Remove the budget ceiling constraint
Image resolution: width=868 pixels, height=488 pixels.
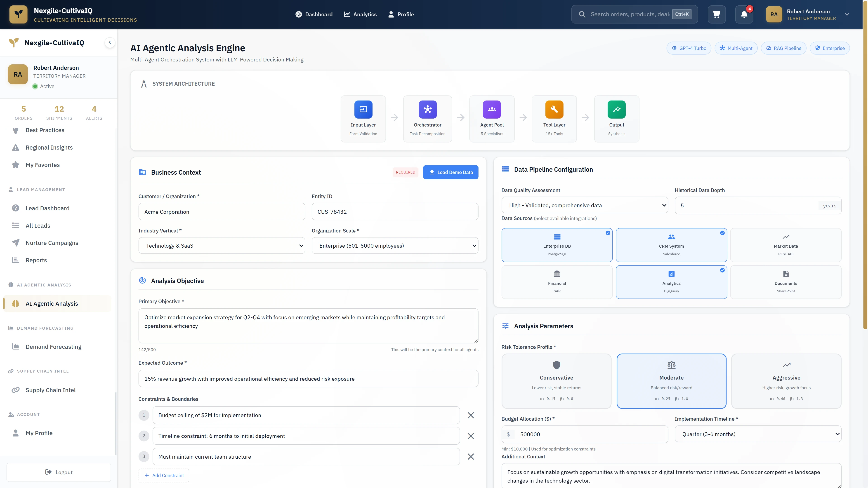tap(471, 415)
